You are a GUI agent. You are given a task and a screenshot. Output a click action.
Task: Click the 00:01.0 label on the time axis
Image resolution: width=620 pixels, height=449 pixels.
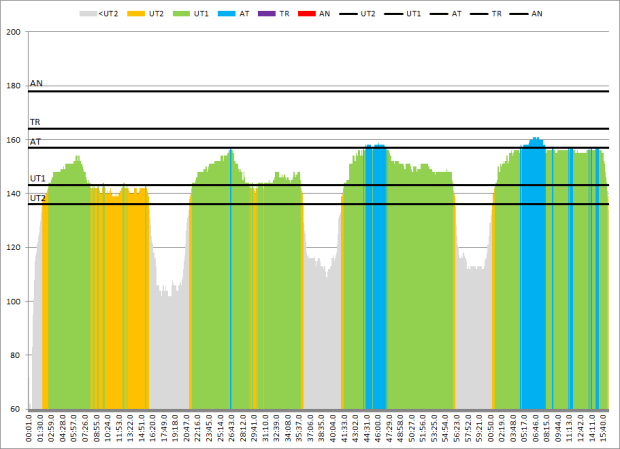click(x=30, y=428)
